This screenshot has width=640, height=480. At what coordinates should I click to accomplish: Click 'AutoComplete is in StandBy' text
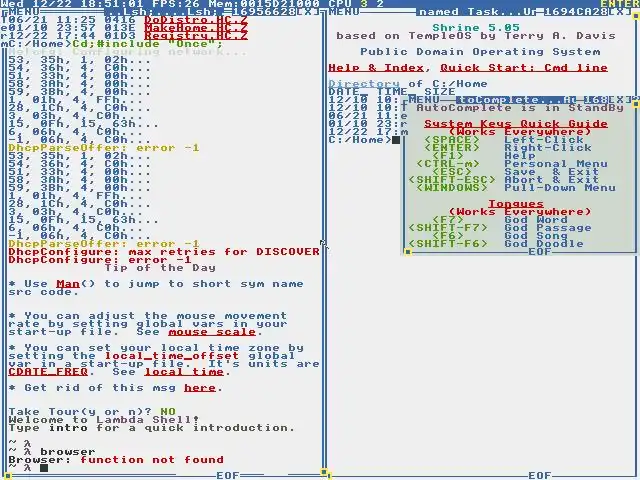pyautogui.click(x=520, y=108)
